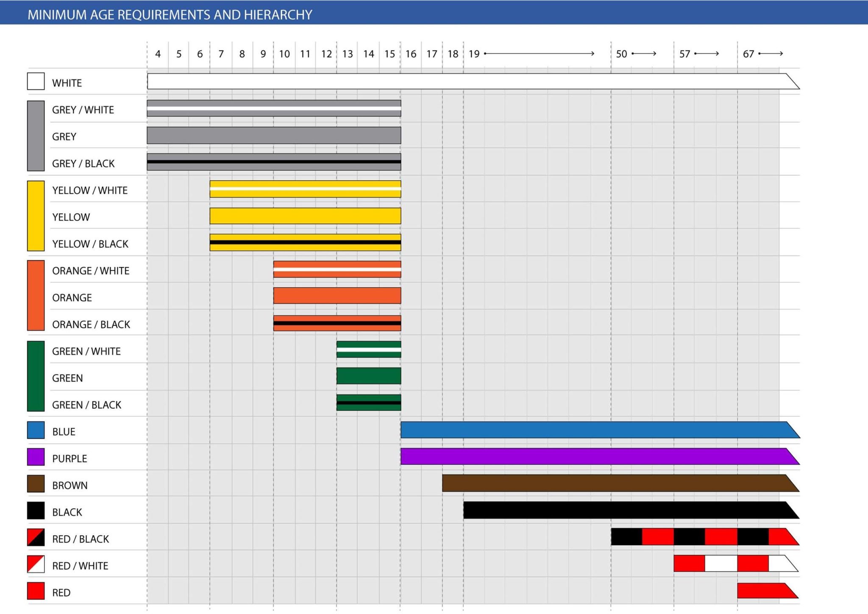Click the yellow/black striped timeline bar
The height and width of the screenshot is (614, 868).
click(x=305, y=243)
